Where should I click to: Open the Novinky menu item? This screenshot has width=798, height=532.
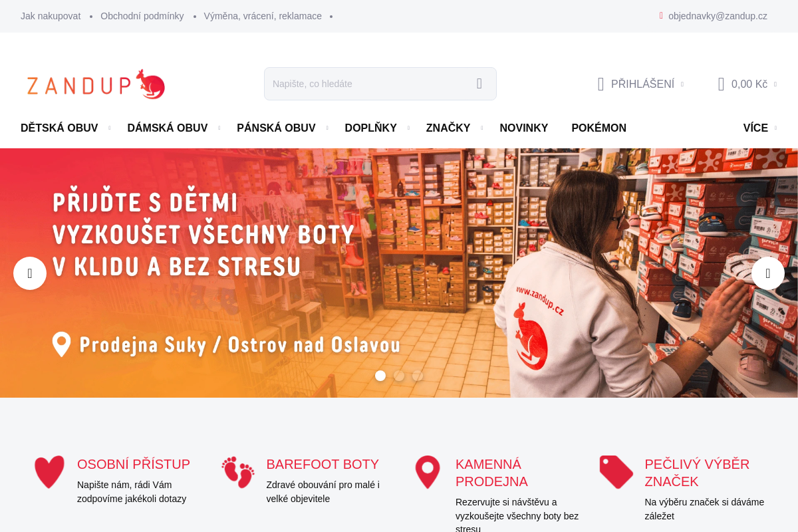point(524,128)
